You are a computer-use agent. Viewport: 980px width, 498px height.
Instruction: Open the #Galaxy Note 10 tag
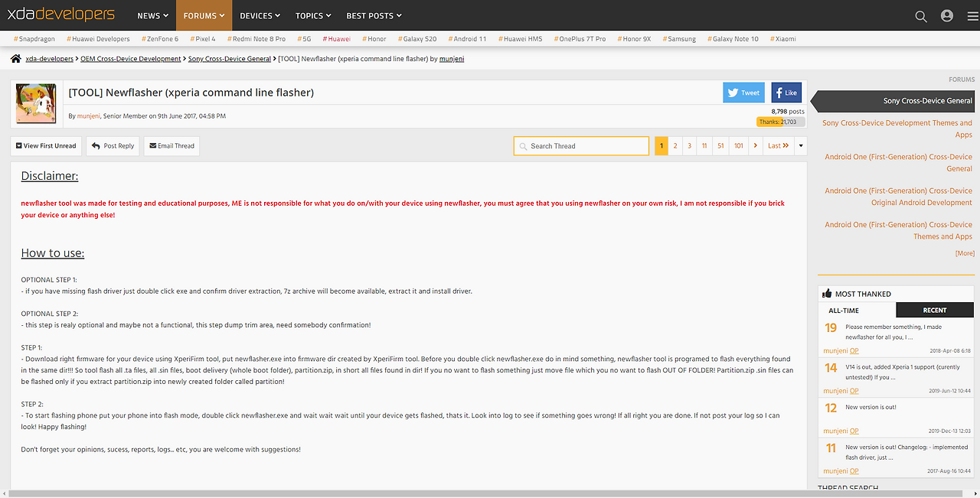pyautogui.click(x=733, y=39)
